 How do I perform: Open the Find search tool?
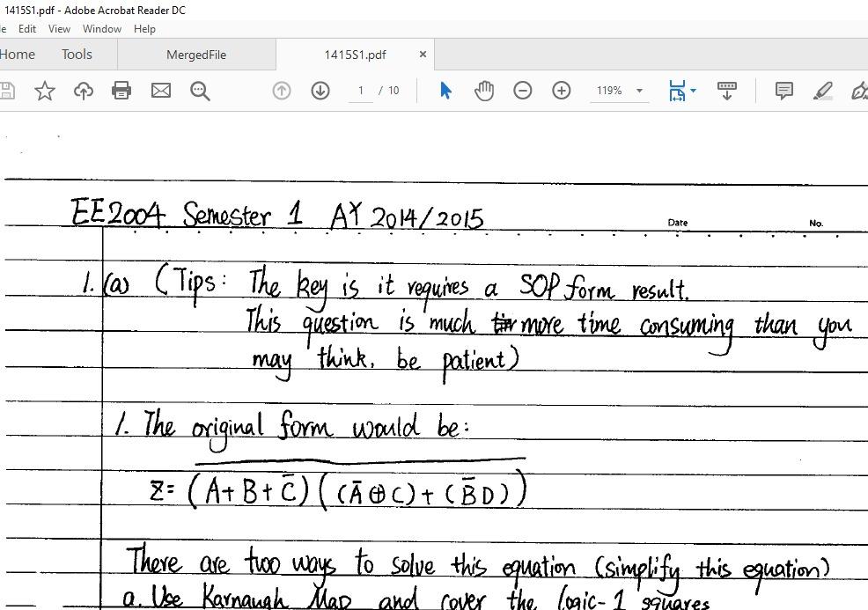click(200, 90)
